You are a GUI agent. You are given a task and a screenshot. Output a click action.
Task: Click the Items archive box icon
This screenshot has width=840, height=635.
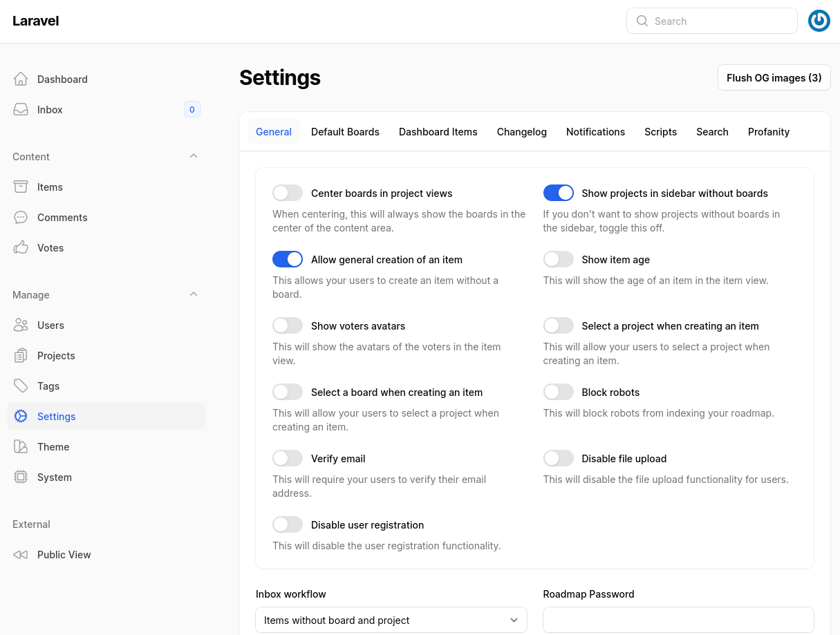point(21,187)
